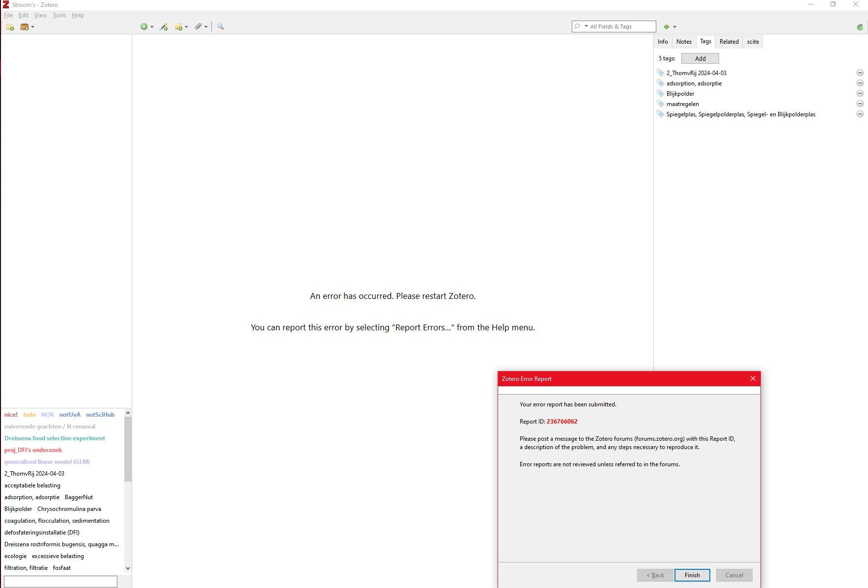868x588 pixels.
Task: Click tag icon beside 2_ThomvRij 2024-04-03
Action: (x=661, y=73)
